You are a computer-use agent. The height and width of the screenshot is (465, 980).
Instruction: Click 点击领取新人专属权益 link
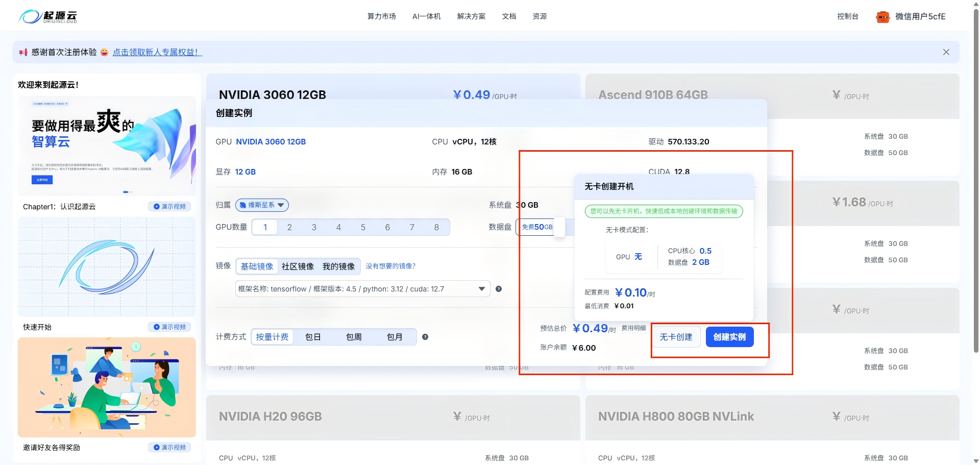(x=157, y=52)
